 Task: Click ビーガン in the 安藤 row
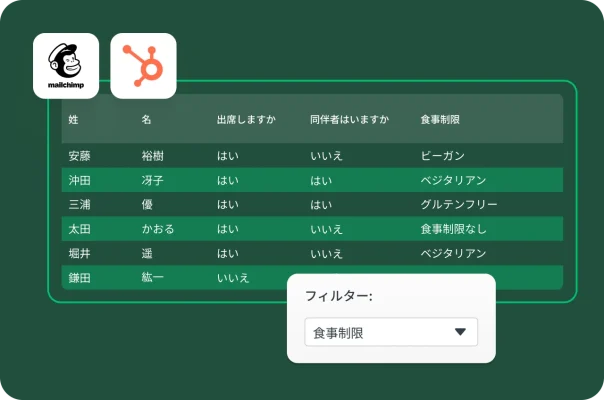[x=443, y=156]
